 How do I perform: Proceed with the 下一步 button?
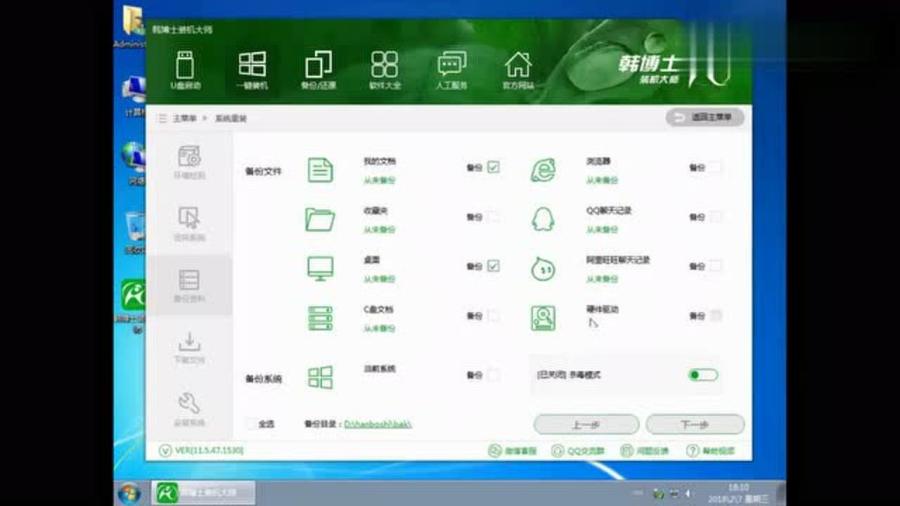point(695,425)
